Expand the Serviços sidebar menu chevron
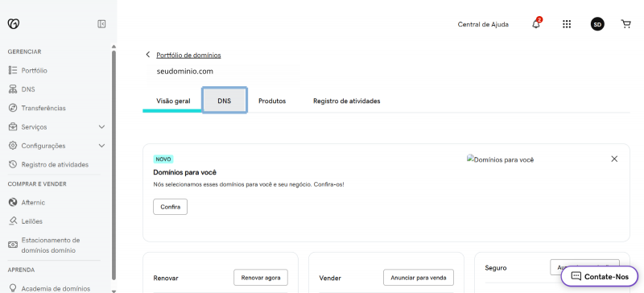 [x=102, y=127]
